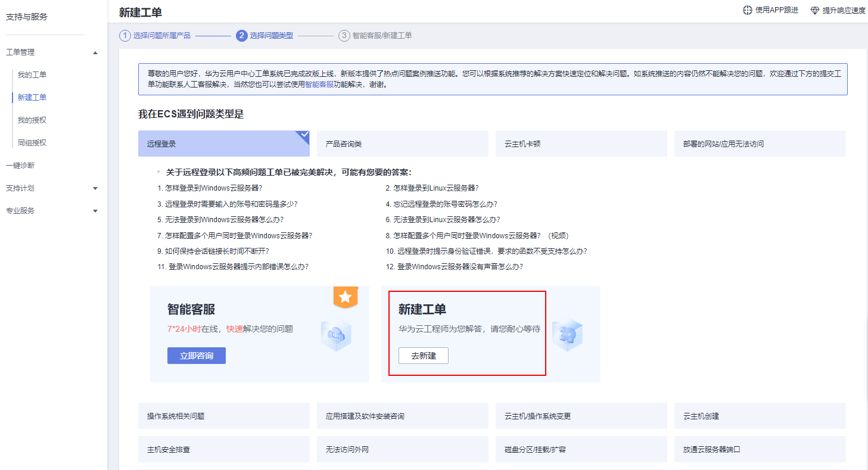This screenshot has width=868, height=470.
Task: Open FAQ 7 怎样配置多个用户同时登录Windows
Action: click(x=235, y=235)
